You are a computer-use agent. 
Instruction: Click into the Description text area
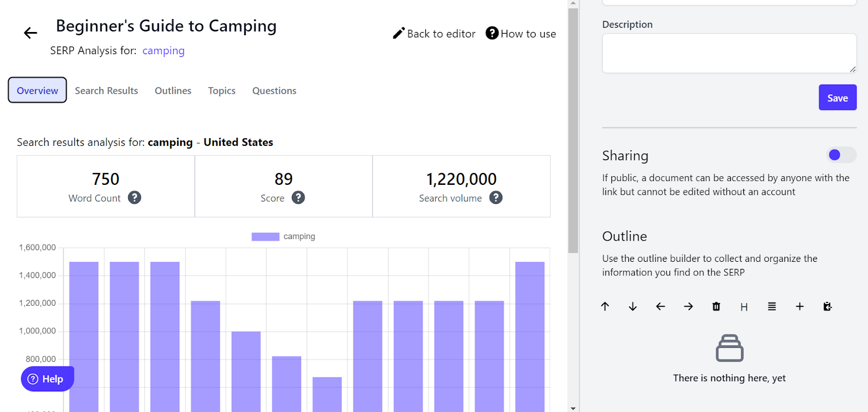(729, 53)
